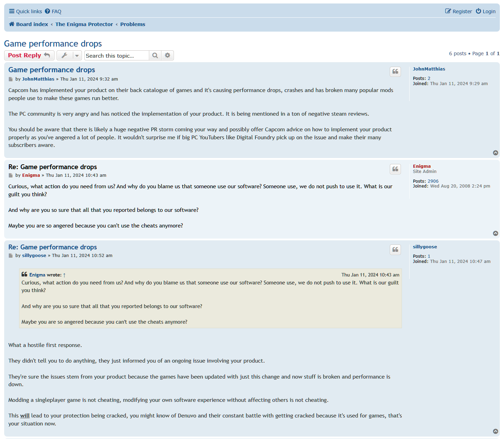Open The Enigma Protector forum breadcrumb
504x439 pixels.
[x=84, y=24]
